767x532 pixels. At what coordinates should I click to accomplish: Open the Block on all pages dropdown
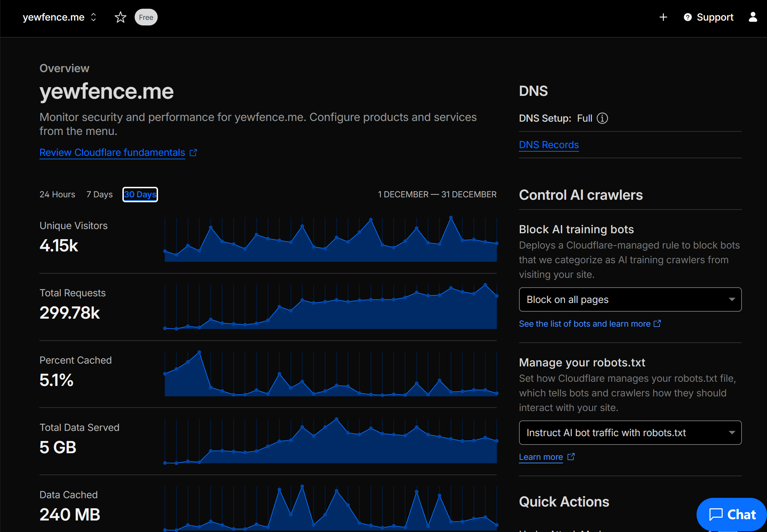(x=630, y=299)
